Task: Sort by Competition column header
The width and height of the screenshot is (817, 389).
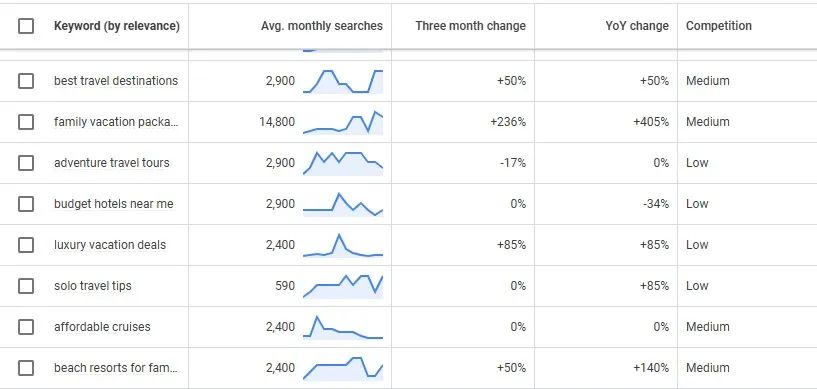Action: click(x=719, y=26)
